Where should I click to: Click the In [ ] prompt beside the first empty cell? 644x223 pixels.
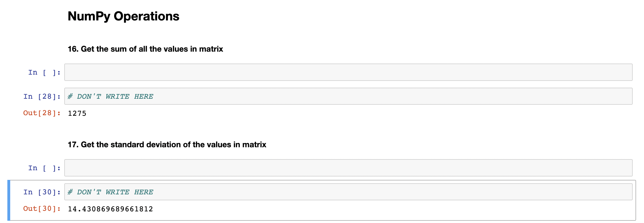[x=44, y=72]
